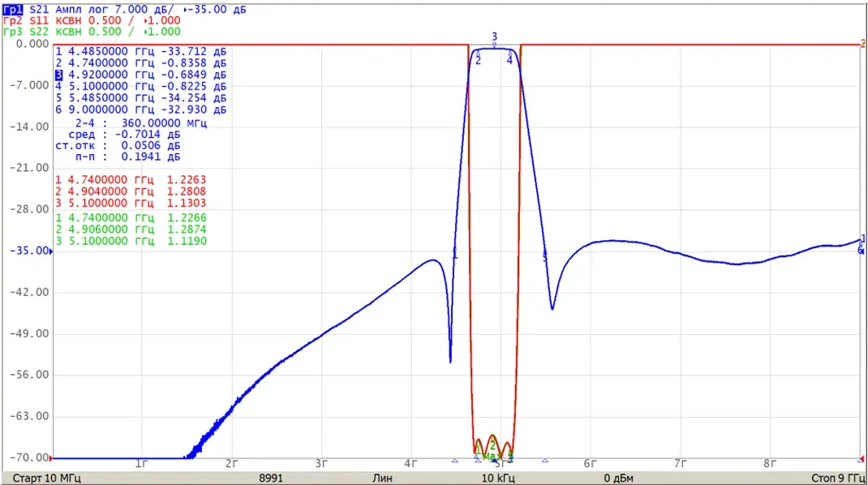Click marker 4 on the S21 passband edge
Viewport: 868px width, 485px height.
[x=509, y=58]
